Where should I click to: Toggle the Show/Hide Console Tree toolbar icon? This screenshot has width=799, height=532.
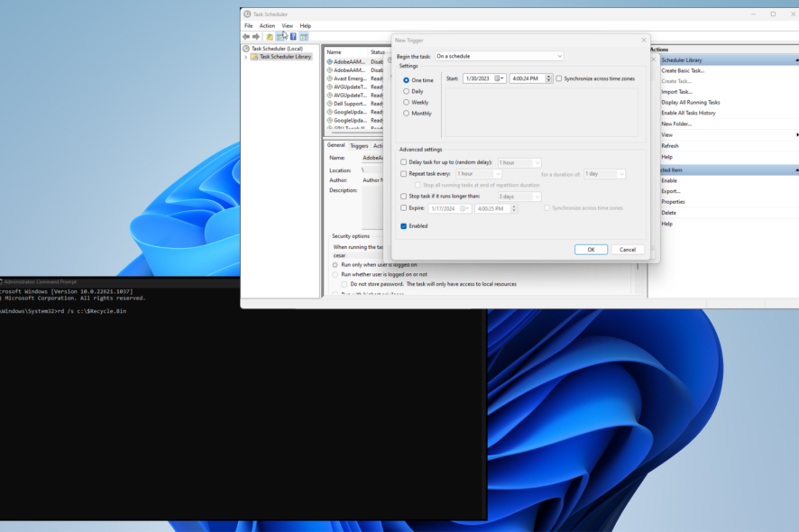pyautogui.click(x=281, y=37)
